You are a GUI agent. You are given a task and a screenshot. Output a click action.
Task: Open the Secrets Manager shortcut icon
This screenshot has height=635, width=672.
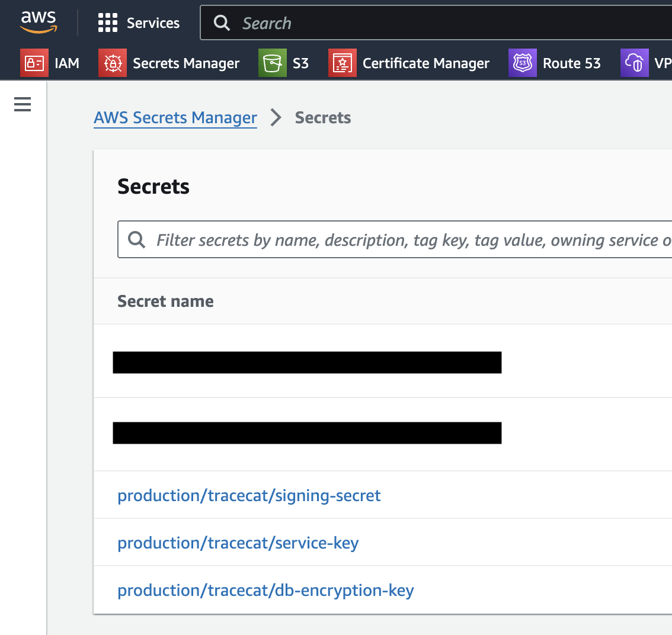coord(113,63)
